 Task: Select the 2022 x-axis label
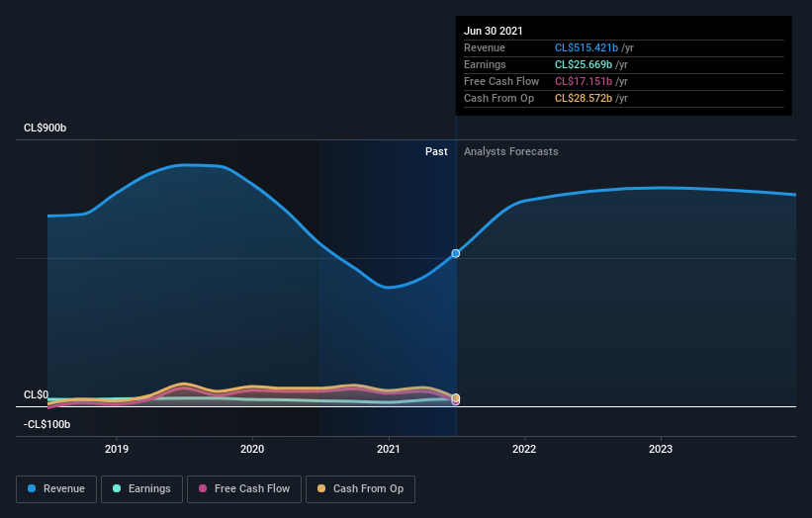[x=524, y=449]
